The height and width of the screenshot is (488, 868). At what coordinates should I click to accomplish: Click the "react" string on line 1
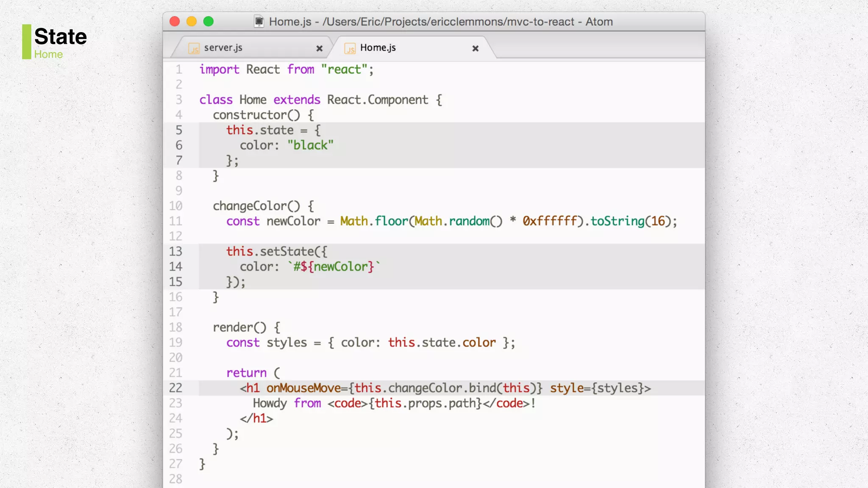[344, 69]
